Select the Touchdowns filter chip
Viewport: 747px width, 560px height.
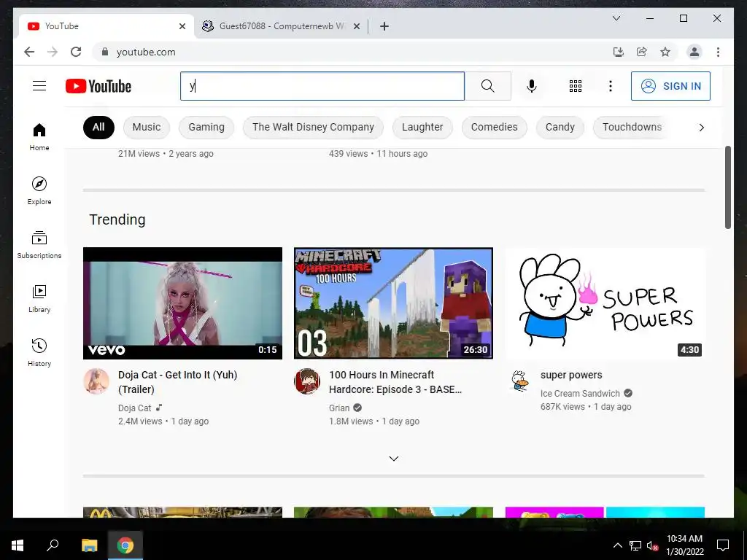coord(632,127)
